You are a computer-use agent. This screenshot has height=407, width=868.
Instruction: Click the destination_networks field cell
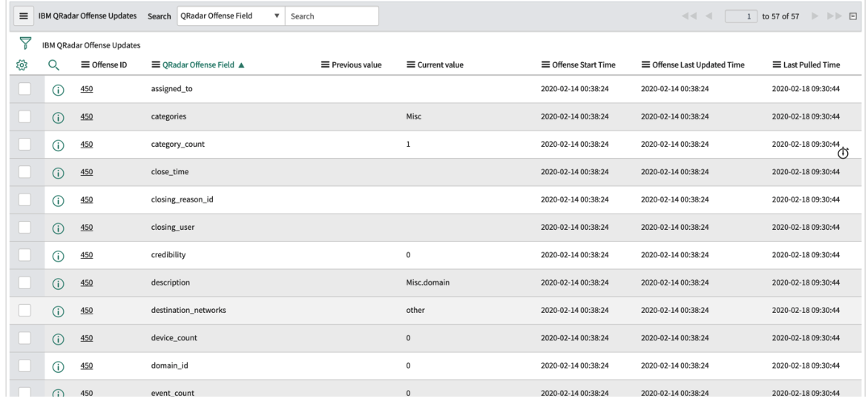pos(188,310)
